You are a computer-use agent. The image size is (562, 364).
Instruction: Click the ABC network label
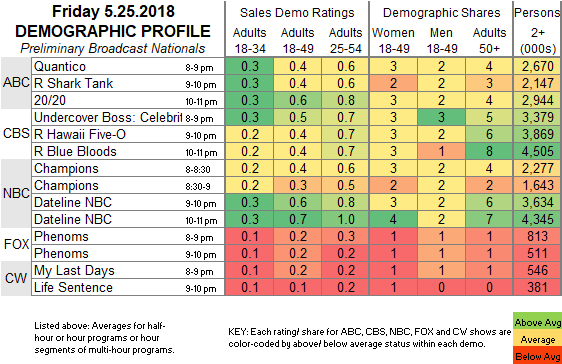click(x=16, y=83)
